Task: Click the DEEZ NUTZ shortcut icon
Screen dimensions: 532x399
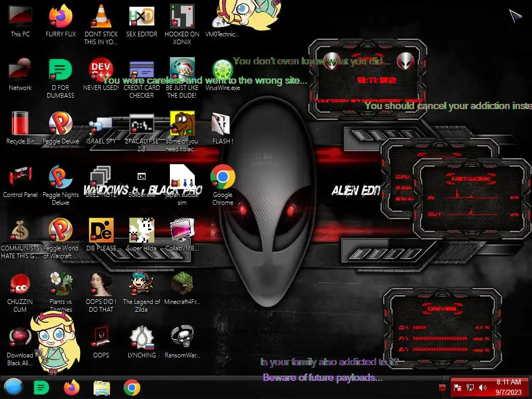Action: [x=101, y=177]
